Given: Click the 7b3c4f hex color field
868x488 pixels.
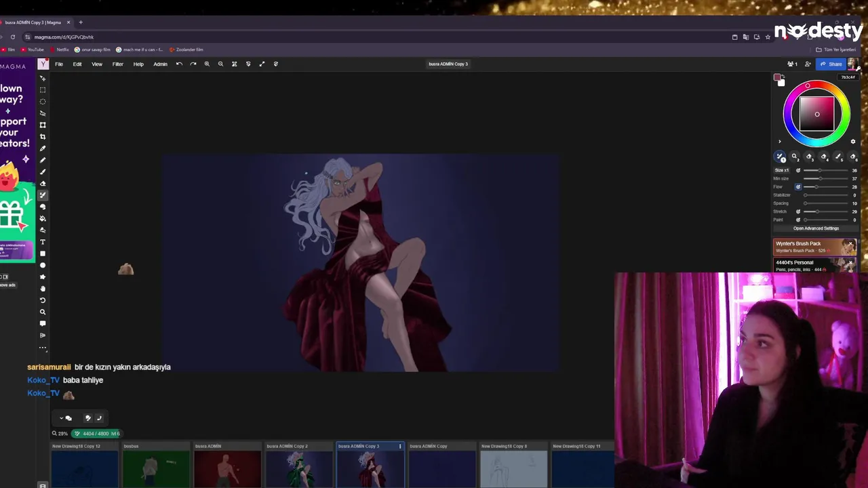Looking at the screenshot, I should pos(848,77).
